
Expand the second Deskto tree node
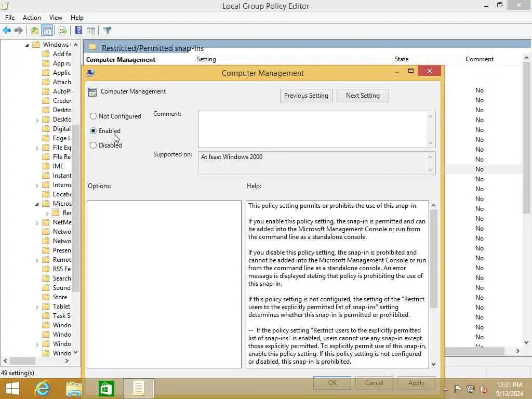(37, 120)
